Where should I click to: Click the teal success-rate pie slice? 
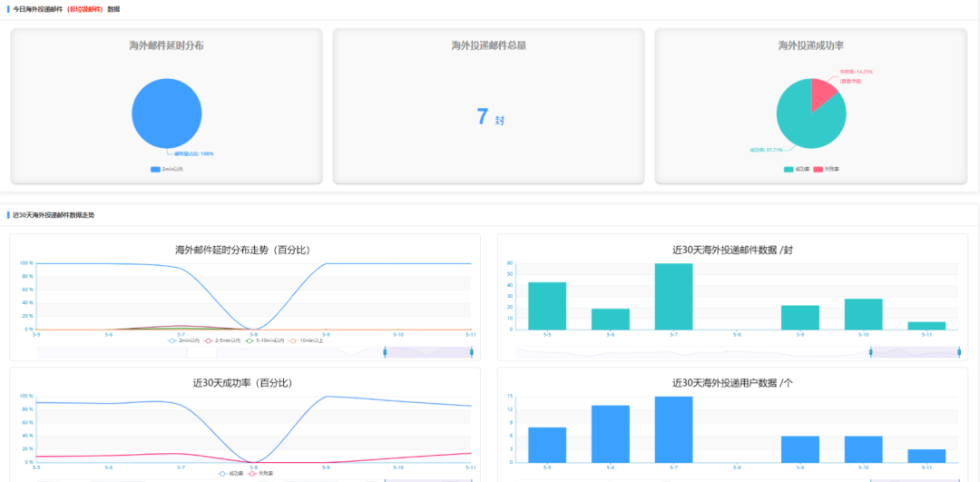[807, 122]
